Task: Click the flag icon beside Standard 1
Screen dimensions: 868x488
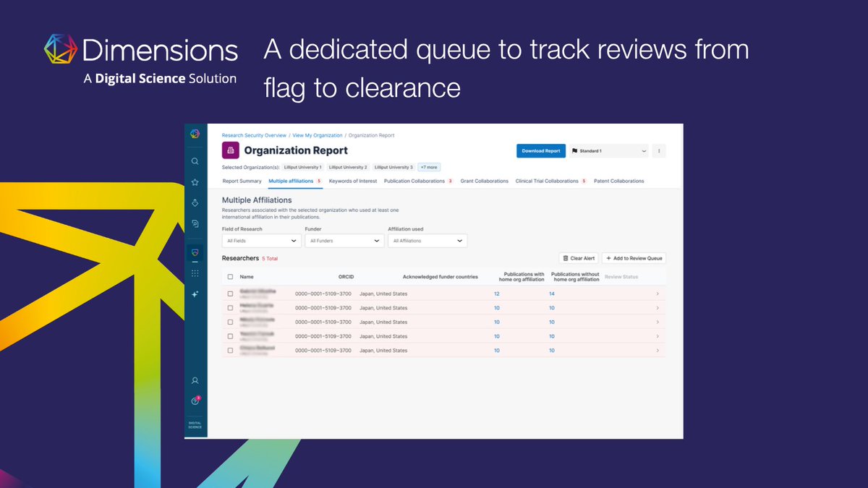Action: [576, 151]
